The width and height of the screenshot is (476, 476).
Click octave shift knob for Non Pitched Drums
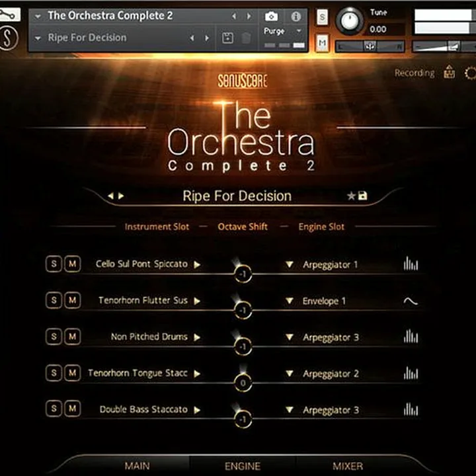(x=243, y=346)
